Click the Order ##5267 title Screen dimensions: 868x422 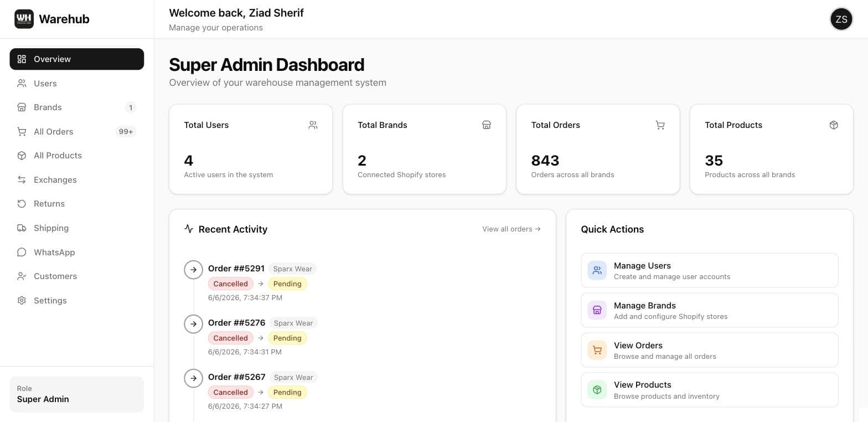coord(237,377)
